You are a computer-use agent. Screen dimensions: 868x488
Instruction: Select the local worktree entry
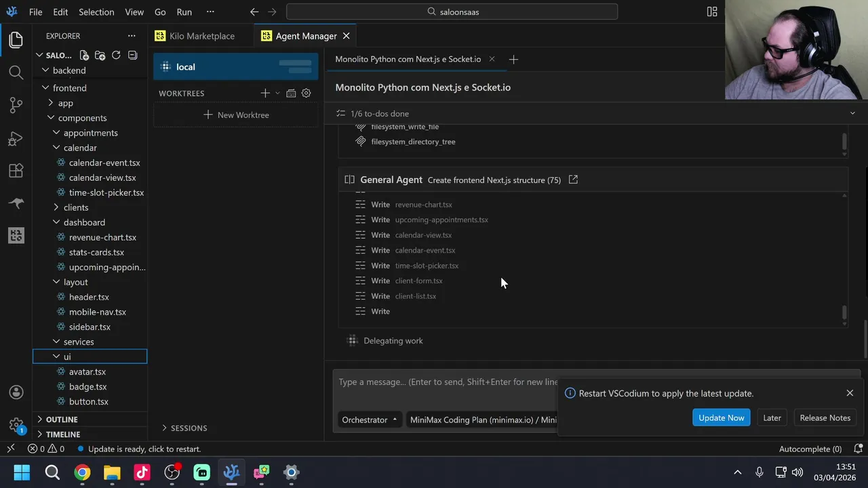pos(235,66)
